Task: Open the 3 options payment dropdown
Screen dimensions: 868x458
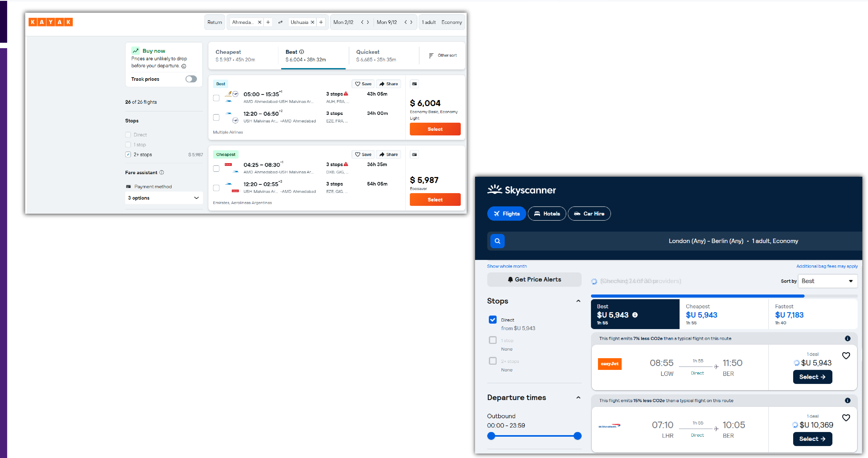Action: [x=164, y=198]
